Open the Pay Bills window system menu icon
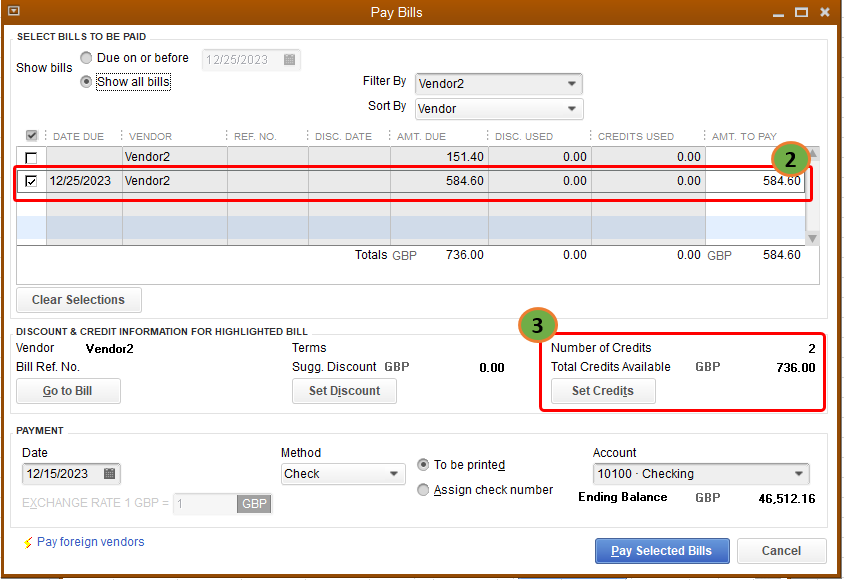 (x=13, y=10)
